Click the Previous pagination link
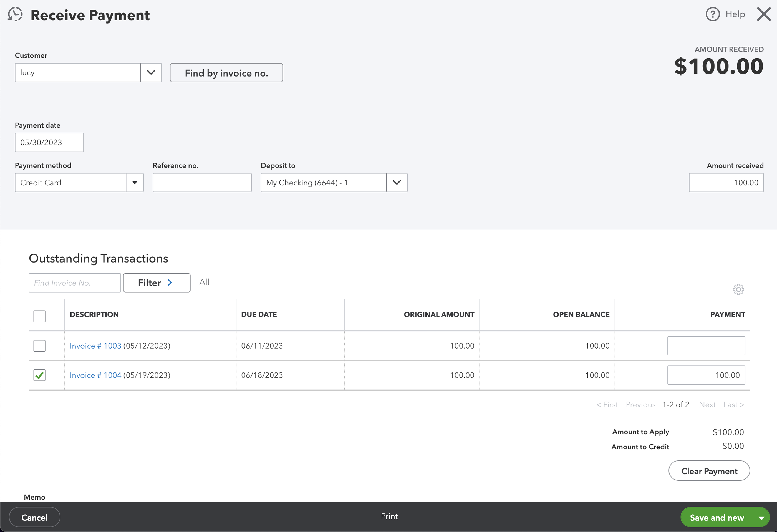777x532 pixels. (x=640, y=405)
